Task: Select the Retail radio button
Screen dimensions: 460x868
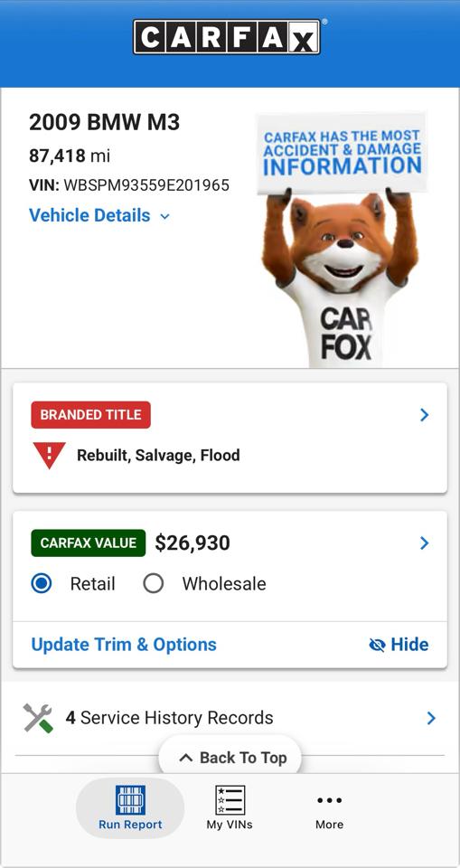Action: click(x=42, y=583)
